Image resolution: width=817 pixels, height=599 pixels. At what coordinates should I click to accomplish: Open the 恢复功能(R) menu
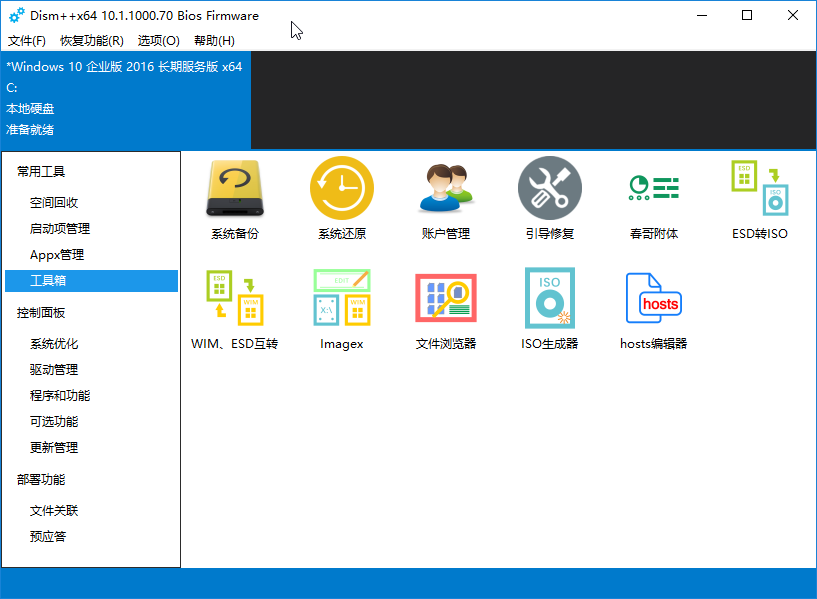point(91,41)
